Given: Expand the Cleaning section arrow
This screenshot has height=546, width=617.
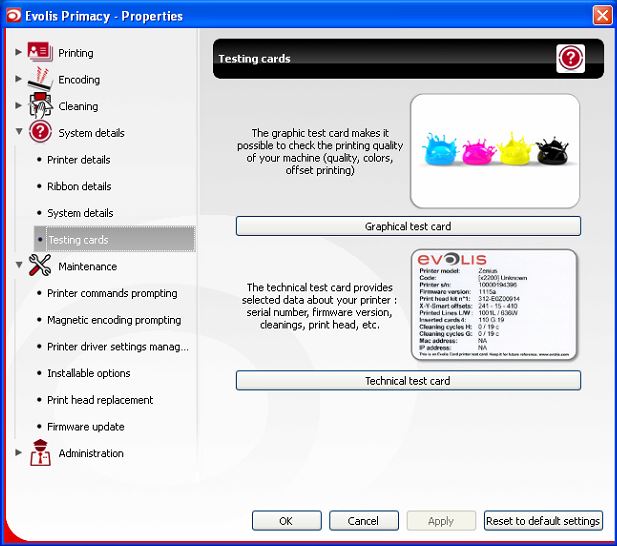Looking at the screenshot, I should [18, 105].
